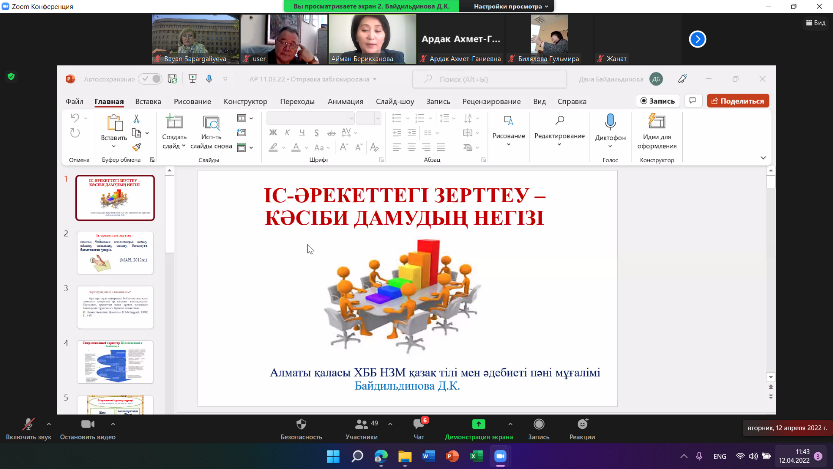Select slide 2 thumbnail in panel
Screen dimensions: 833x469
(115, 252)
